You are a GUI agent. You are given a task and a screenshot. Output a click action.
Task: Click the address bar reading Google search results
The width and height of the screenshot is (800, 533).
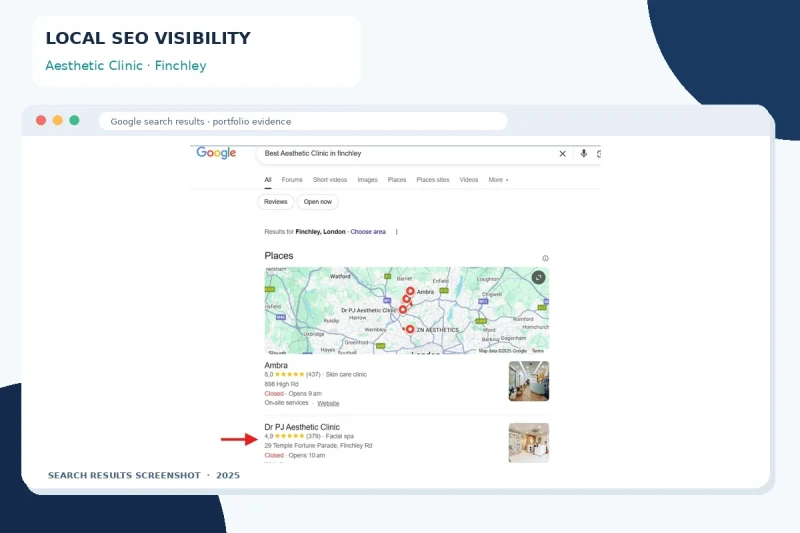pos(303,121)
